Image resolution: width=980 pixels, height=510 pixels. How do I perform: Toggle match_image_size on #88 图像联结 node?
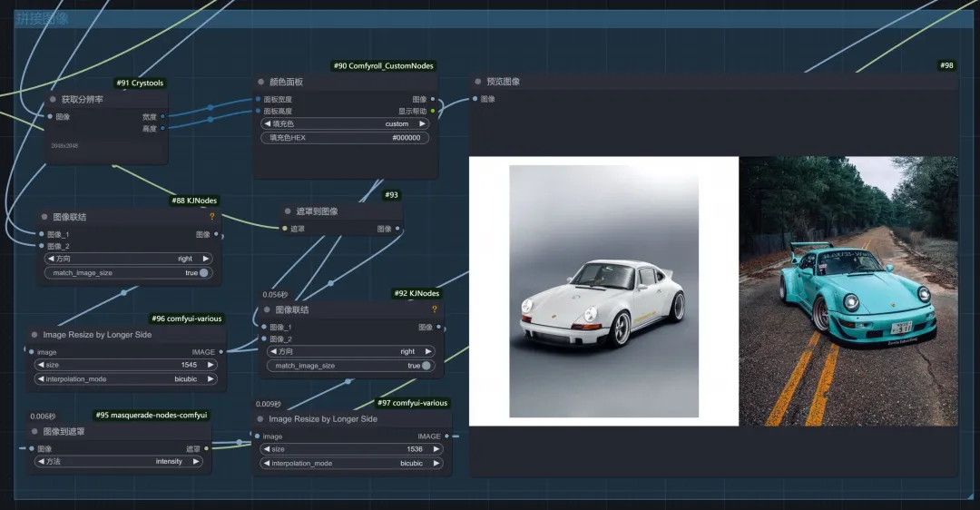coord(128,272)
